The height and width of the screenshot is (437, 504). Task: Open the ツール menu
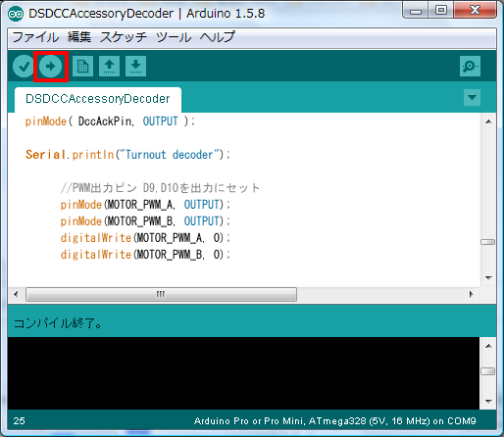[174, 37]
